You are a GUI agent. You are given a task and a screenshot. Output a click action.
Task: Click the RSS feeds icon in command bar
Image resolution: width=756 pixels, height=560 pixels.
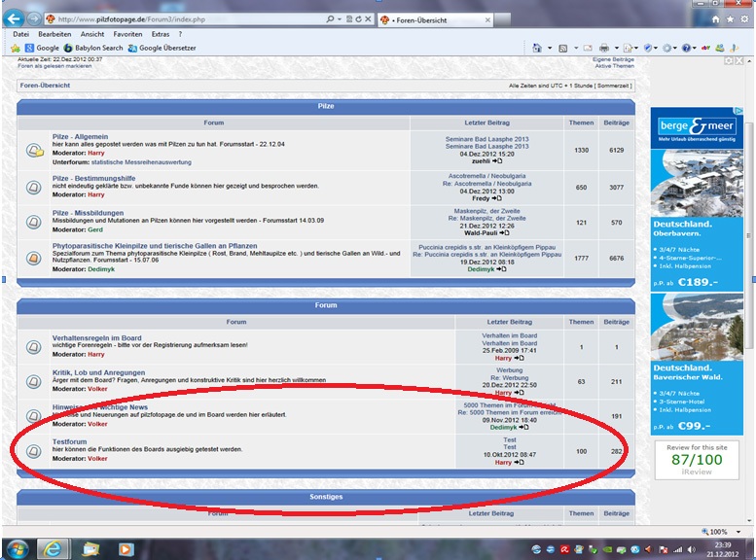point(562,48)
